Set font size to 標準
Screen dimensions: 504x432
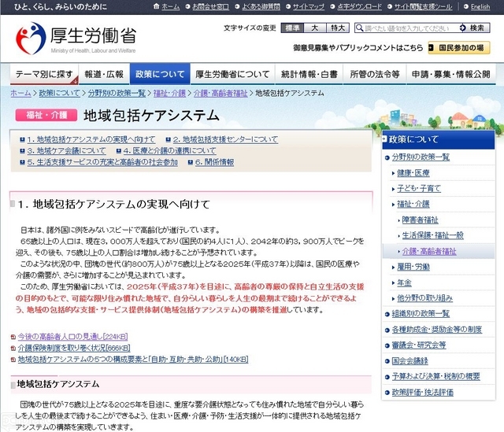[293, 28]
